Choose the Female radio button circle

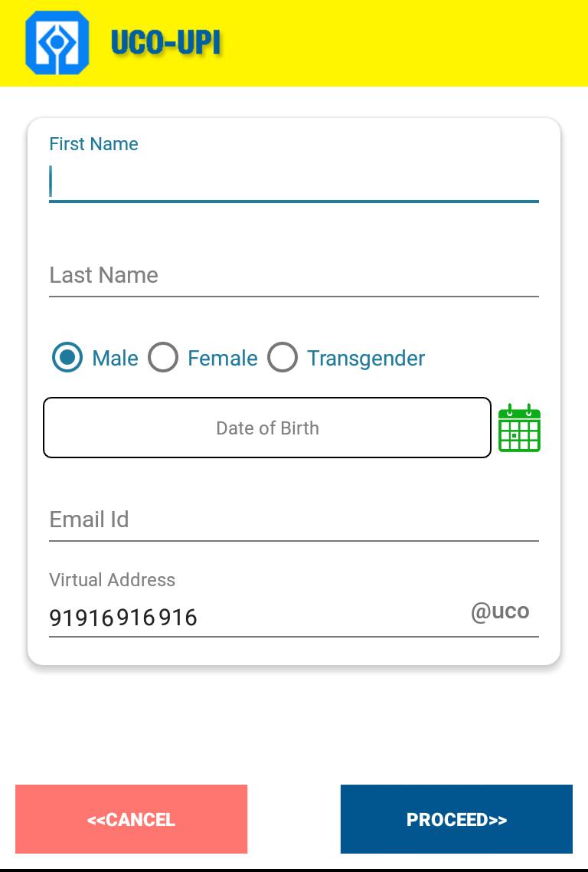pyautogui.click(x=163, y=357)
